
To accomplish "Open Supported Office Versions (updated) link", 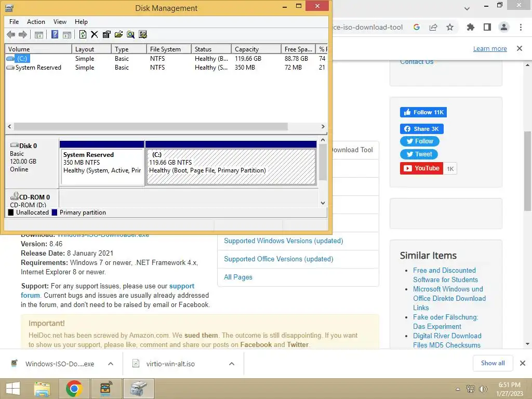I will [x=278, y=259].
